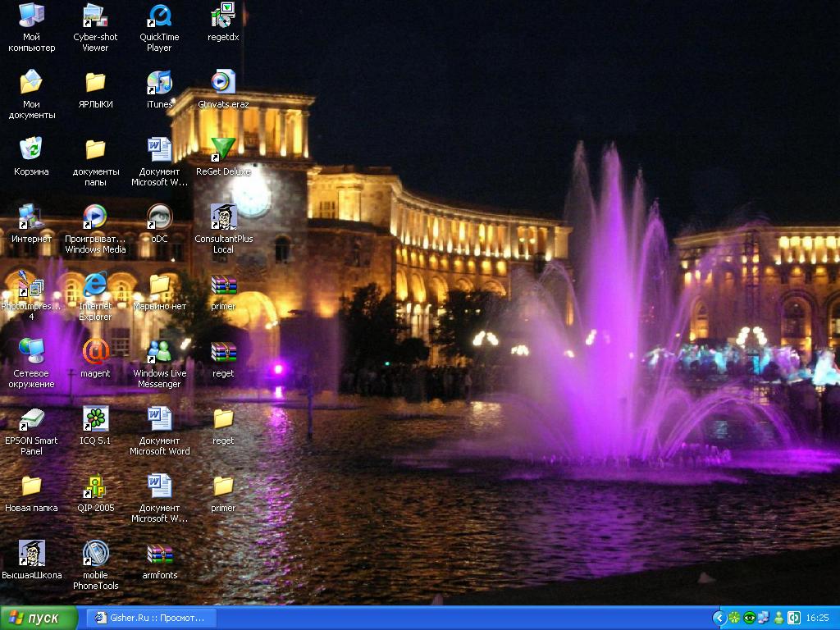This screenshot has width=840, height=630.
Task: Open the Windows Live Messenger shortcut
Action: pyautogui.click(x=159, y=352)
